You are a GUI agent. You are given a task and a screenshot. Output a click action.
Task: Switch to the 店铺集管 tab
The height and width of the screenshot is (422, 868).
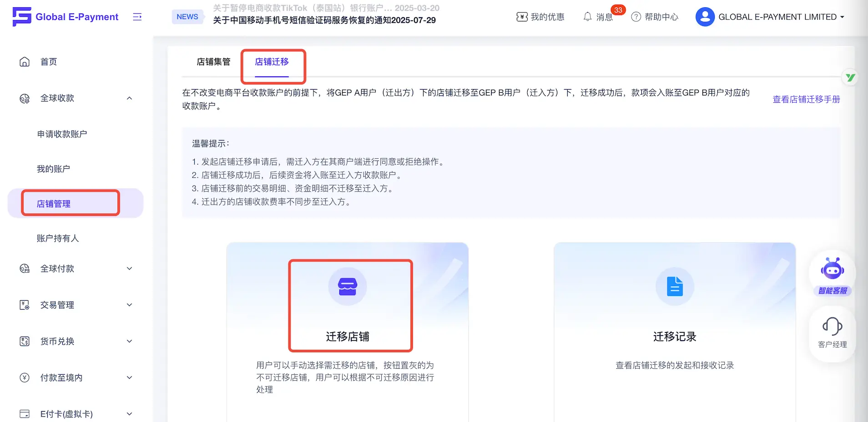click(x=213, y=62)
